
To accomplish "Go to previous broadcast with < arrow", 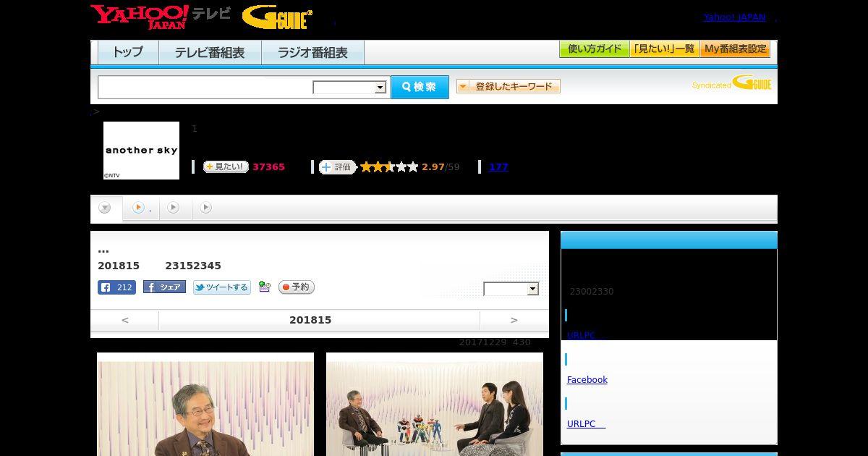I will (125, 320).
